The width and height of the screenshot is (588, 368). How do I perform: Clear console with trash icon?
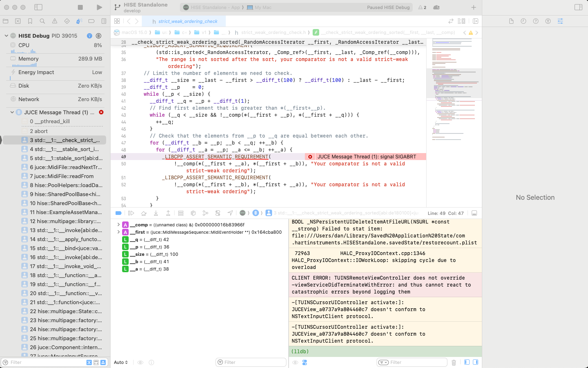[x=454, y=362]
